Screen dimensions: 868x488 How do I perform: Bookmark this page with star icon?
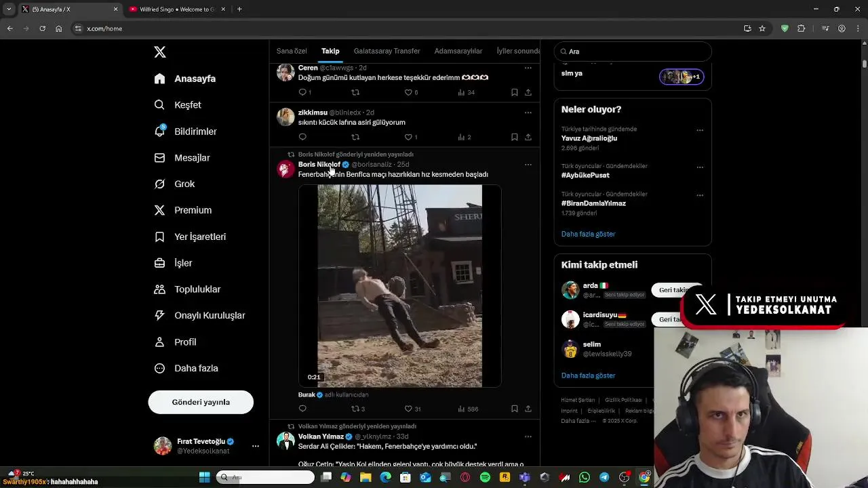[762, 28]
